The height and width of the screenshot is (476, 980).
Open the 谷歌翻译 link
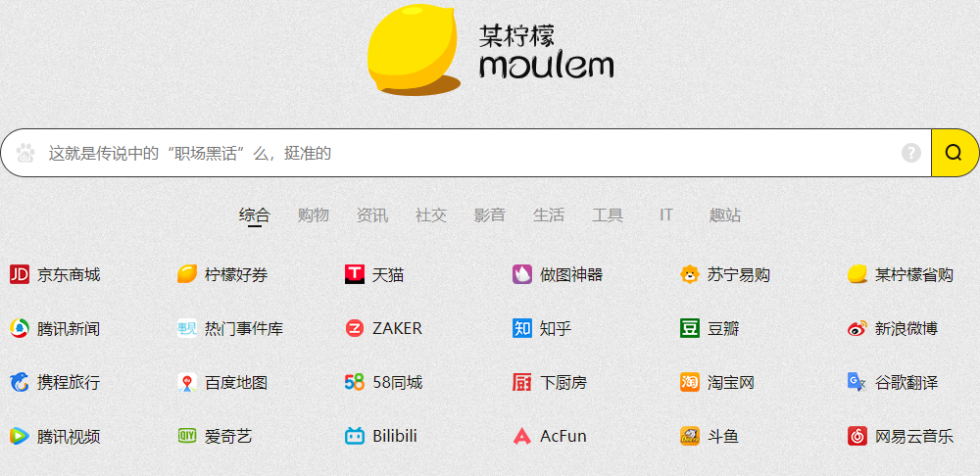pos(906,382)
